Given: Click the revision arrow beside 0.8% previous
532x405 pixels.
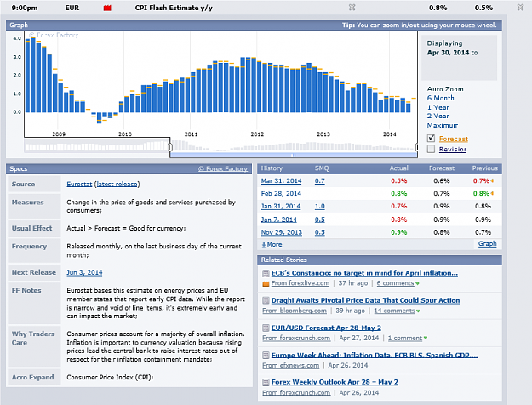Looking at the screenshot, I should (492, 193).
